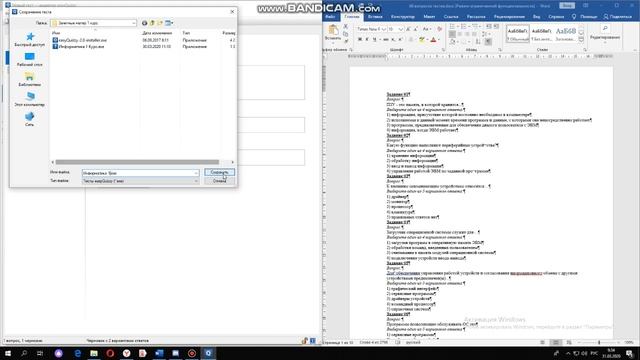Open Главная tab in Word
Screen dimensions: 640x360
tap(351, 17)
